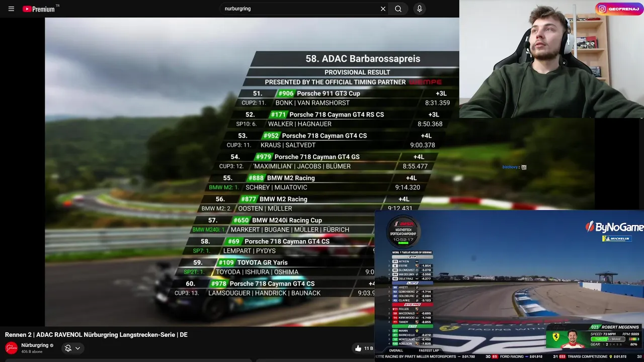Clear the search query with the X
This screenshot has height=362, width=644.
[x=383, y=9]
